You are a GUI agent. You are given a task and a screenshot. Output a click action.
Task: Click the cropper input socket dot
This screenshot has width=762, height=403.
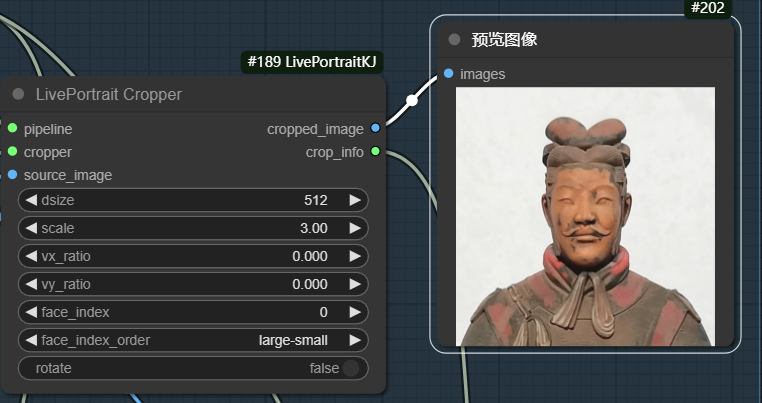pyautogui.click(x=12, y=152)
